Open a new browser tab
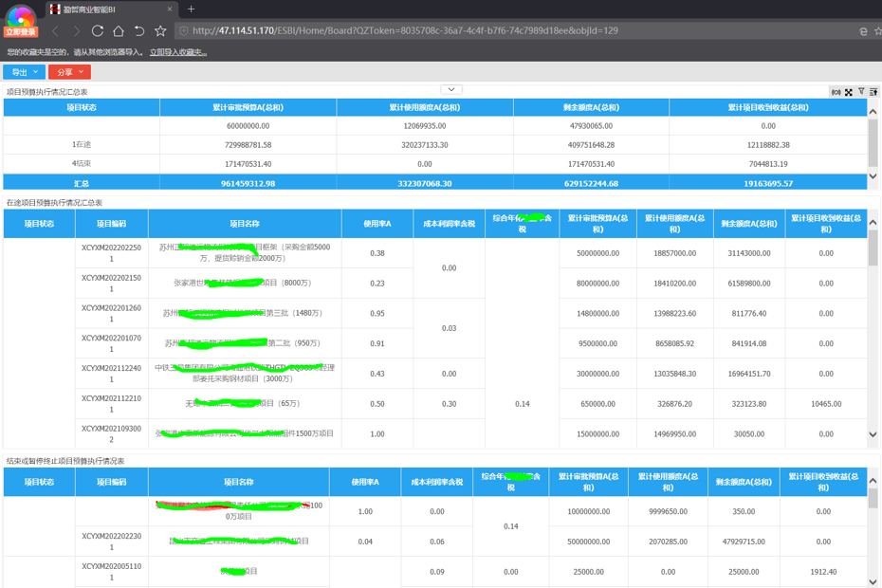882x588 pixels. (191, 9)
